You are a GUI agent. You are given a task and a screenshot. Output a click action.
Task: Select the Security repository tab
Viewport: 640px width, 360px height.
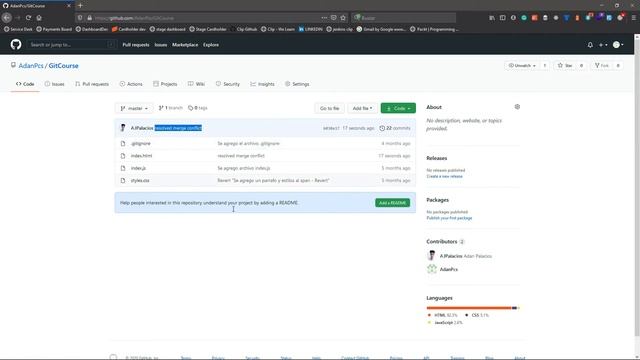(228, 84)
